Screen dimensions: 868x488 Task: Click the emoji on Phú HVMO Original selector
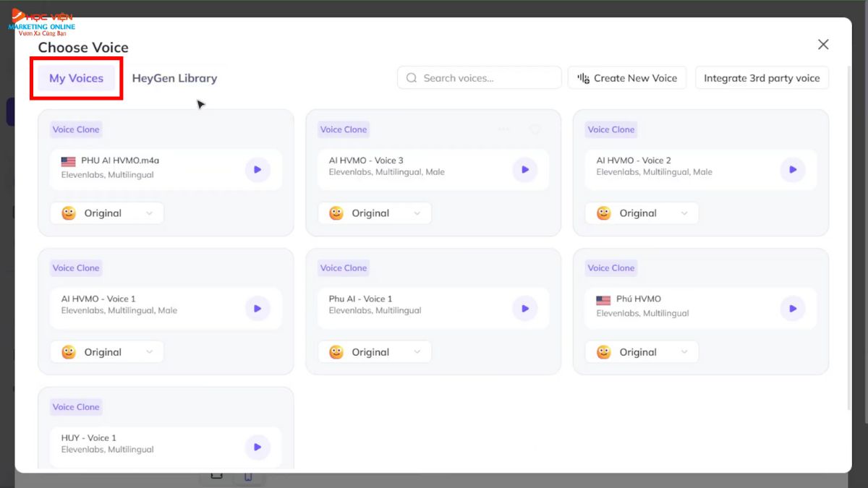click(x=604, y=352)
